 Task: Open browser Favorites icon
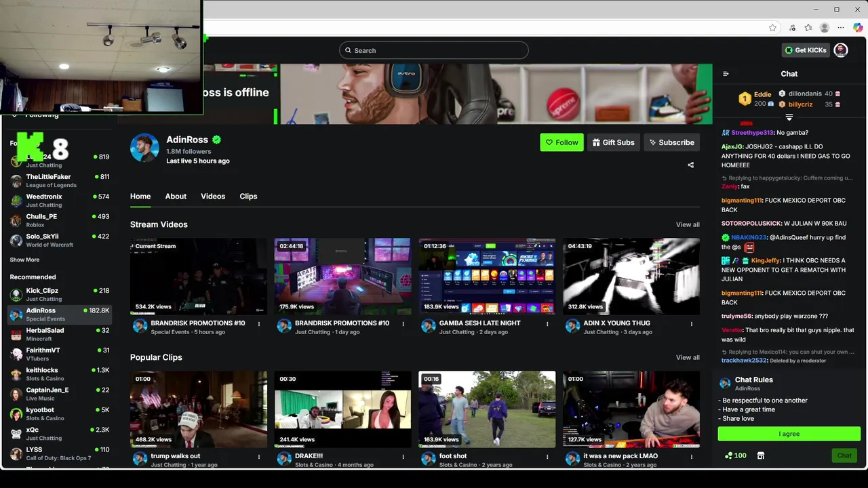808,28
